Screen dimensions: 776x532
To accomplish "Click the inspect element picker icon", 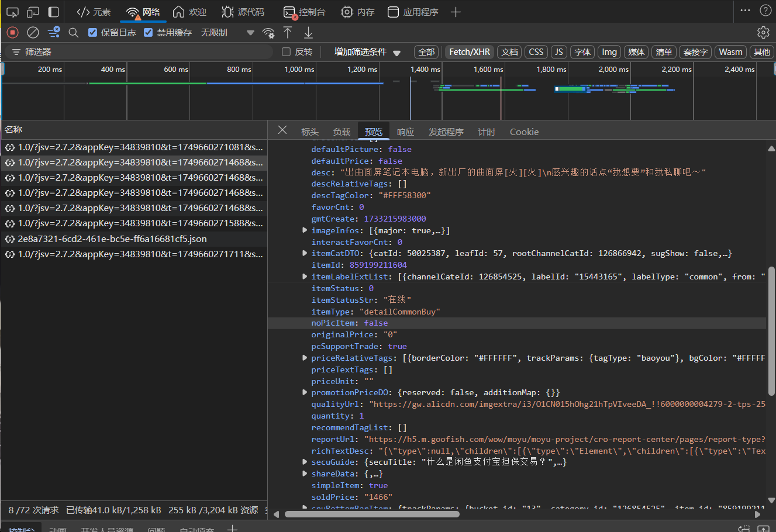I will [12, 12].
